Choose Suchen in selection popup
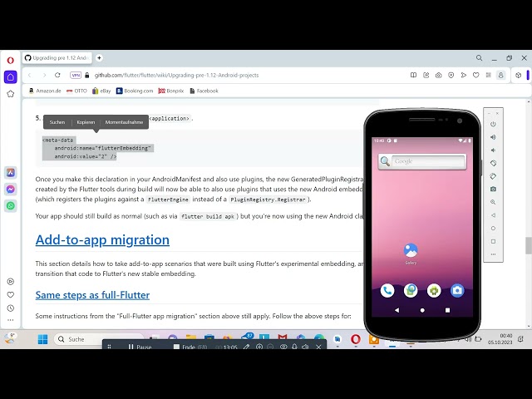This screenshot has height=399, width=532. pos(57,122)
